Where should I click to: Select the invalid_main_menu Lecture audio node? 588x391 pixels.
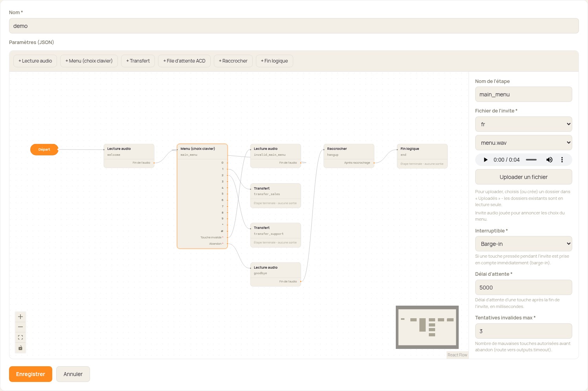[x=276, y=156]
